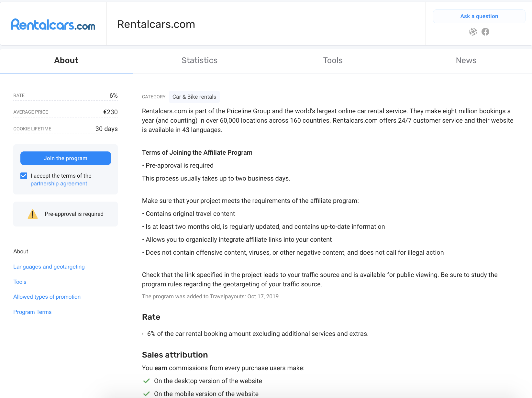Click the Rentalcars.com logo
The image size is (532, 398).
(x=53, y=25)
